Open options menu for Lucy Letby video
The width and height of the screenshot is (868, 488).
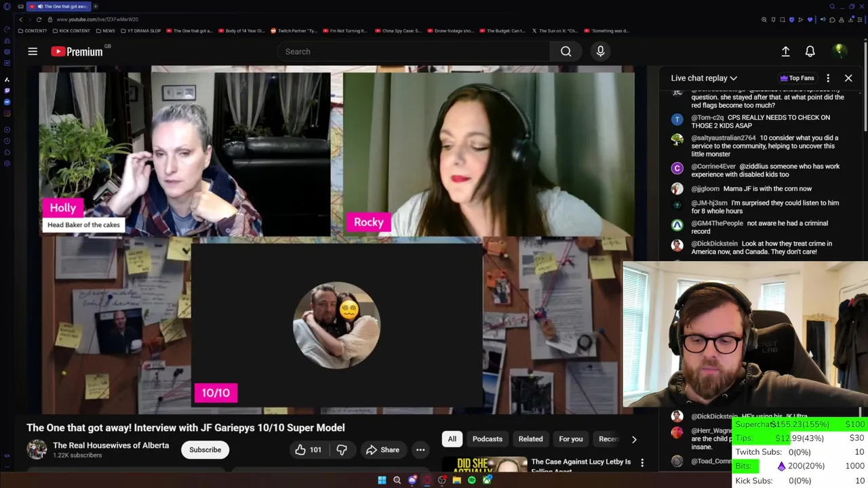642,464
